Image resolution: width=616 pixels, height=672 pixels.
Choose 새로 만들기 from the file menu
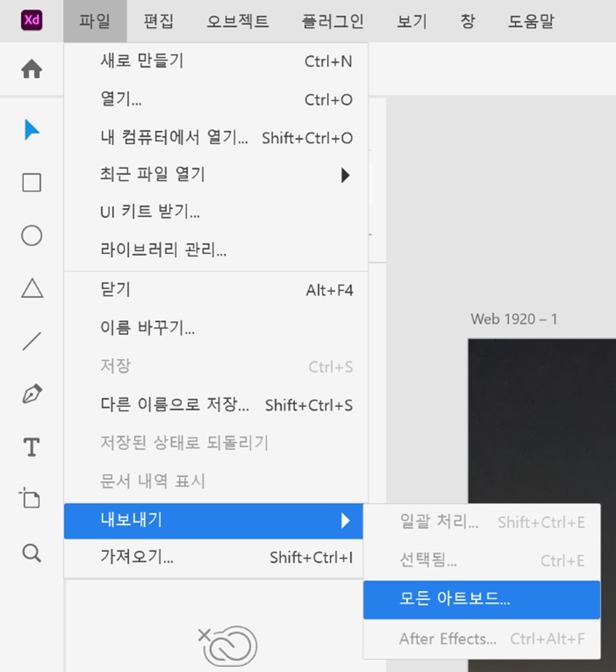click(216, 61)
